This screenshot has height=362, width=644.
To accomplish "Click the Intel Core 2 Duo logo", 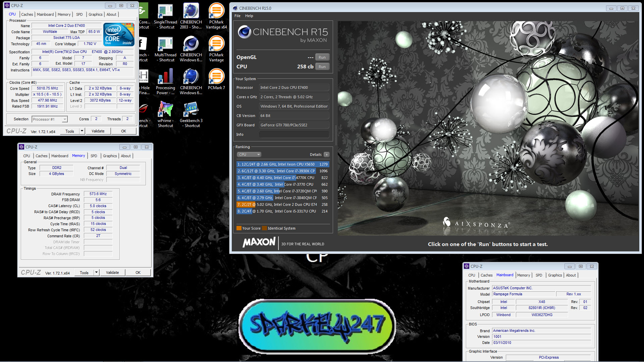I will [x=119, y=35].
